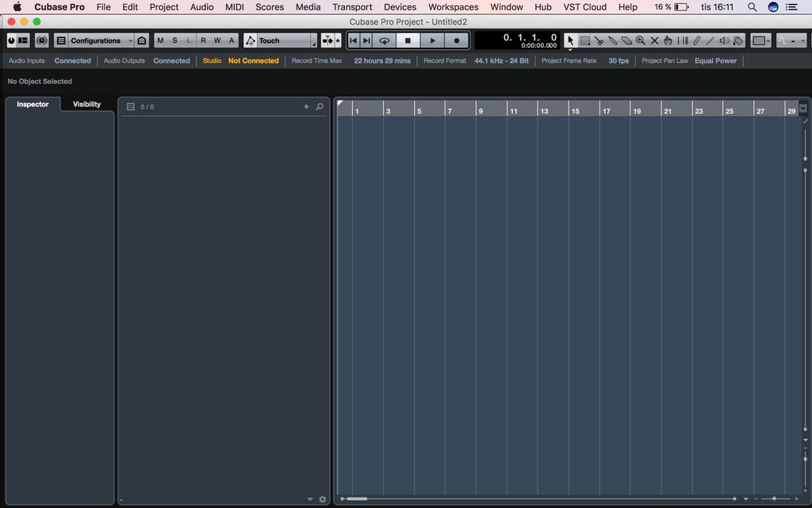The width and height of the screenshot is (812, 508).
Task: Open the color selector dropdown in toolbar
Action: 760,40
